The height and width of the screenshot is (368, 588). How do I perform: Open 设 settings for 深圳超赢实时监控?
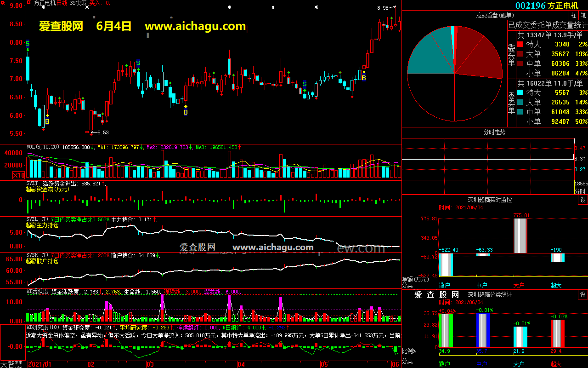[582, 200]
